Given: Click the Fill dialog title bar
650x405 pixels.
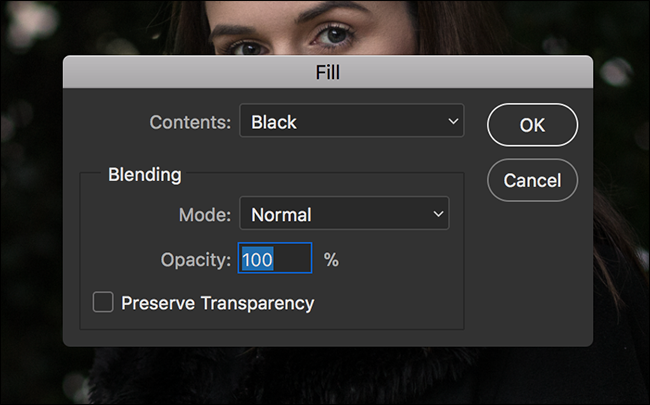Looking at the screenshot, I should pyautogui.click(x=328, y=72).
